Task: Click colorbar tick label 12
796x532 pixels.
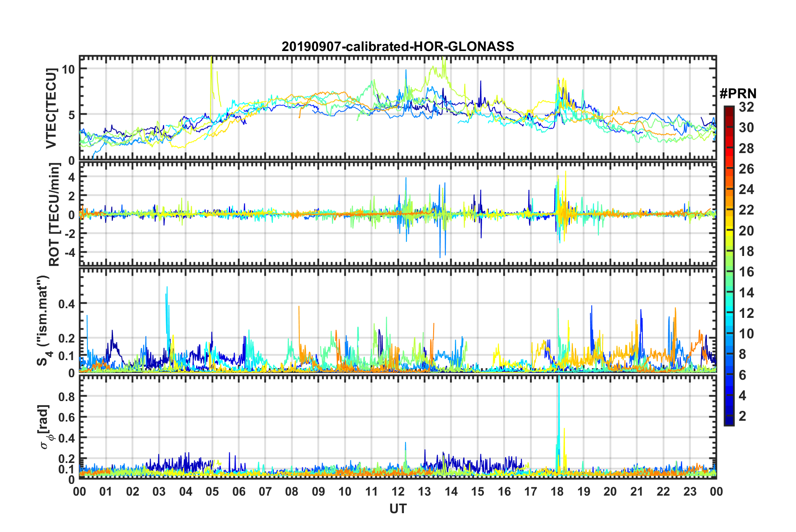Action: point(746,313)
